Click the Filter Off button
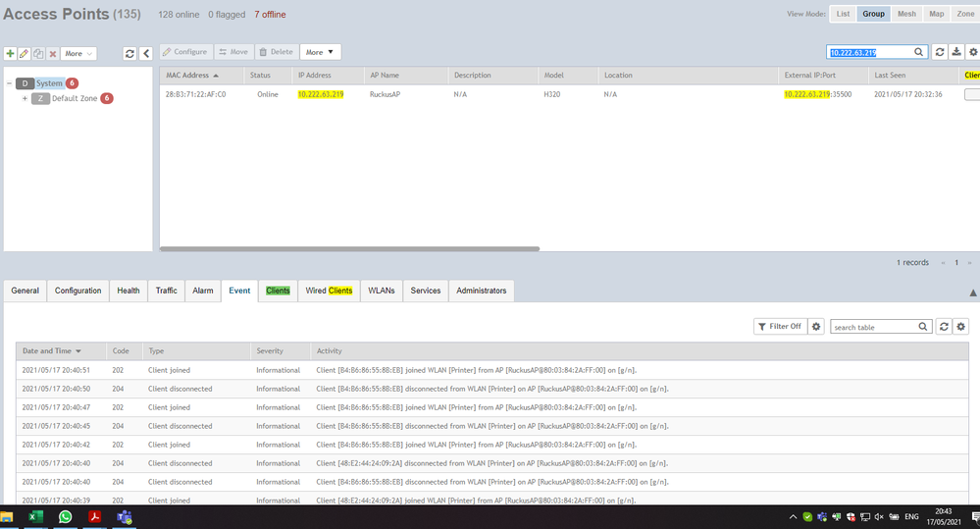Screen dimensions: 980x529 click(x=779, y=326)
